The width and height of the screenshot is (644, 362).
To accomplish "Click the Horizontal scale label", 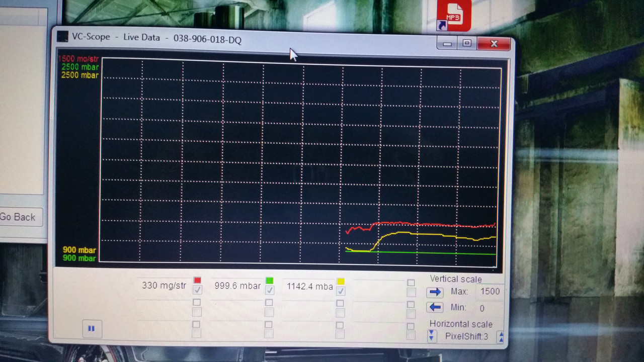I will coord(461,324).
